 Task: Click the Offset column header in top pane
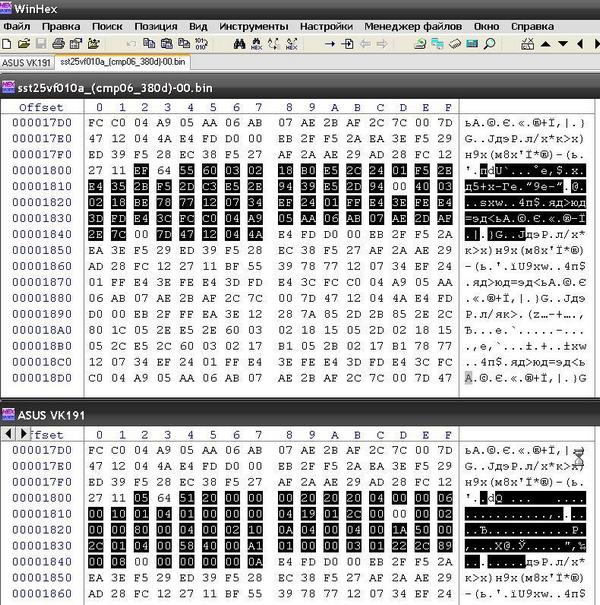[x=41, y=107]
